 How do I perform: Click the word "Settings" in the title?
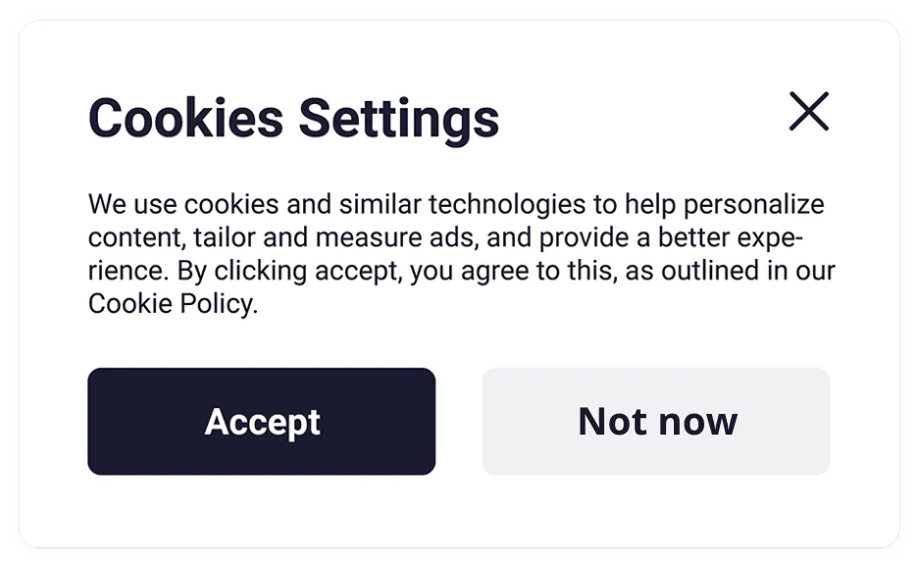click(x=399, y=118)
